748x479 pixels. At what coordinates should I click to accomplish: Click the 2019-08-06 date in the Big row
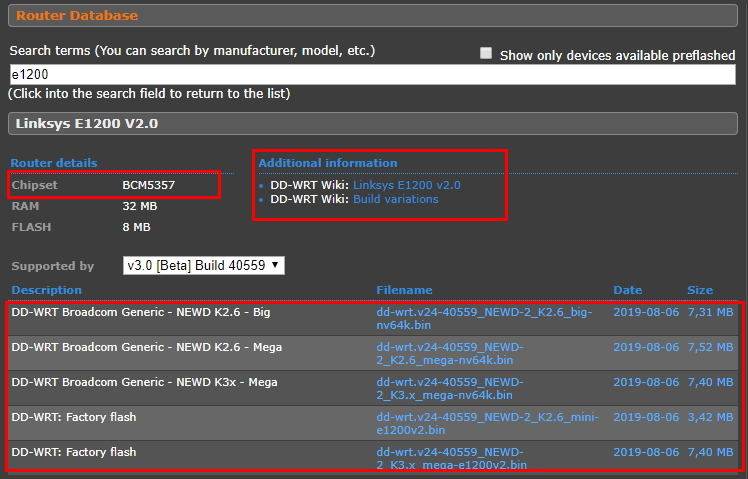(646, 312)
